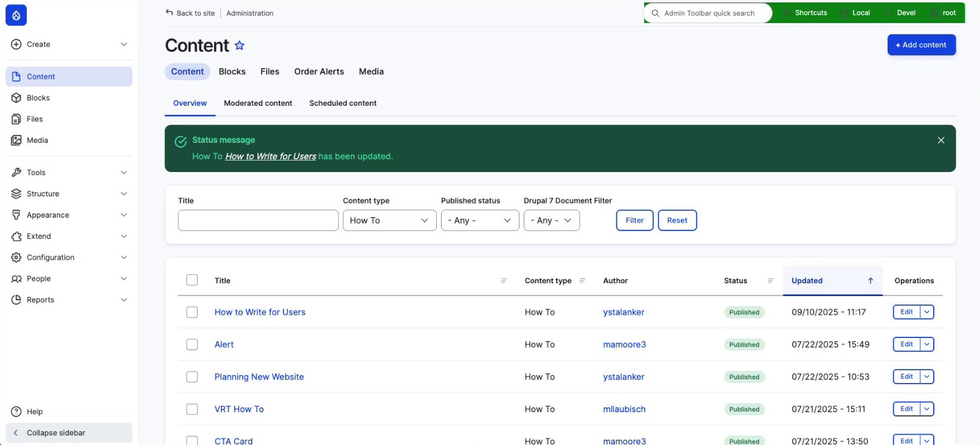Open the Planning New Website title link
Viewport: 980px width, 445px height.
pyautogui.click(x=259, y=377)
